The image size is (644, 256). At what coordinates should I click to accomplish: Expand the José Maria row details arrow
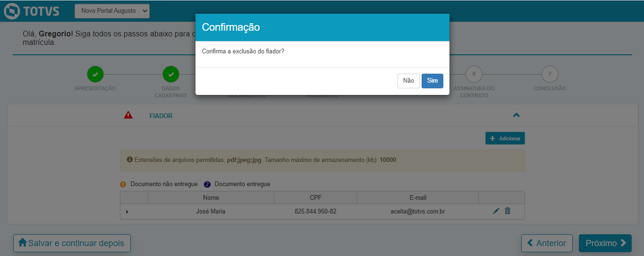click(127, 212)
